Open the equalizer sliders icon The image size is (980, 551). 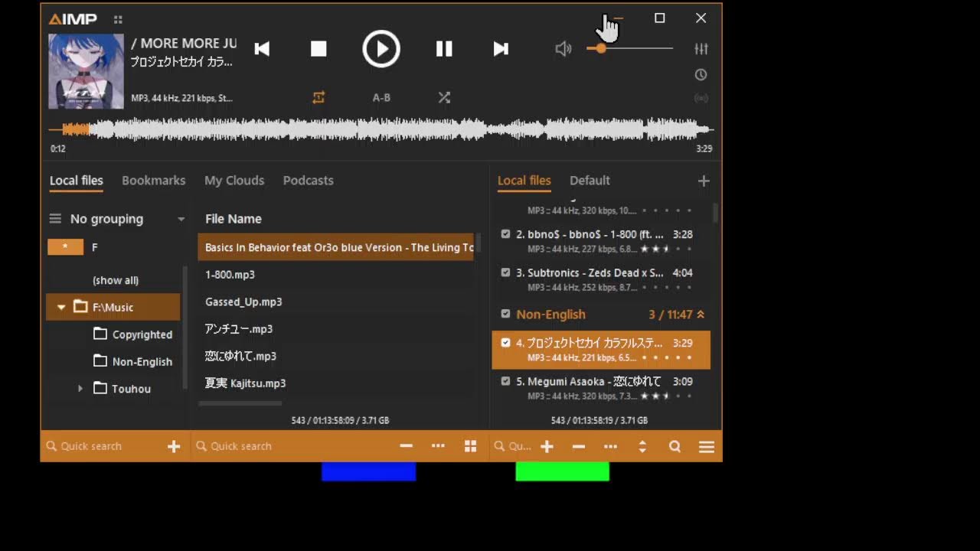click(x=701, y=49)
